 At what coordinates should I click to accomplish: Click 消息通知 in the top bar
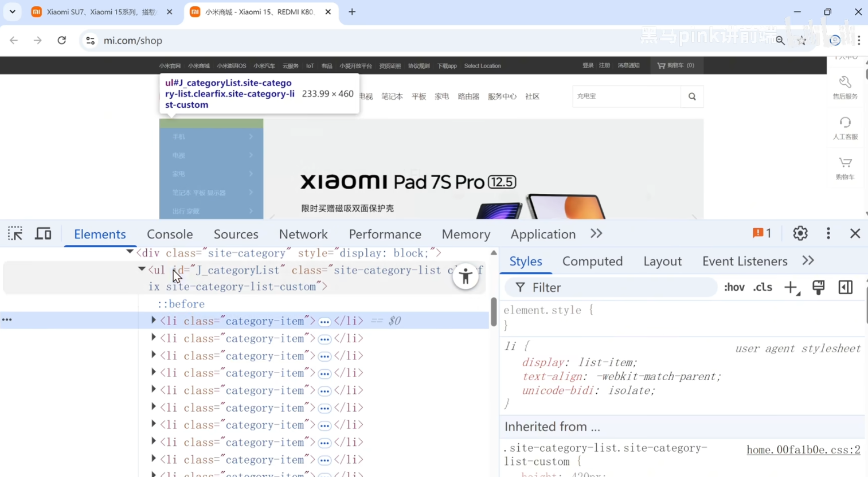pyautogui.click(x=628, y=65)
